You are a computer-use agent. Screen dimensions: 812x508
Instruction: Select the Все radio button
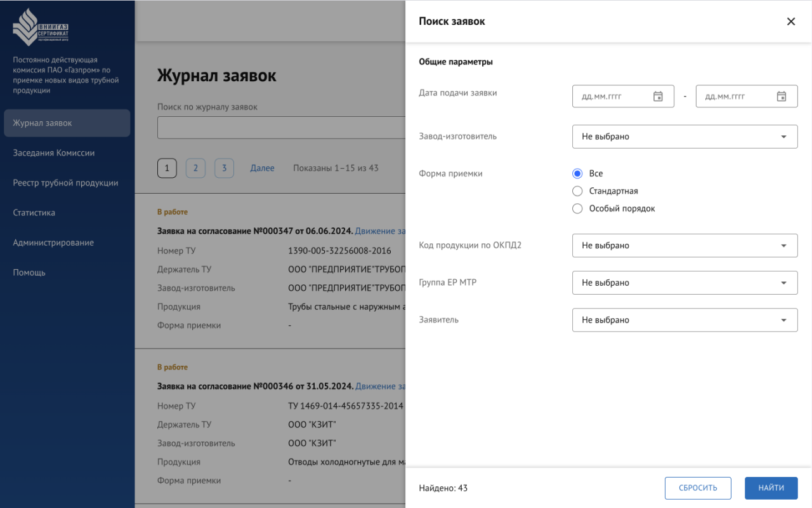(577, 173)
